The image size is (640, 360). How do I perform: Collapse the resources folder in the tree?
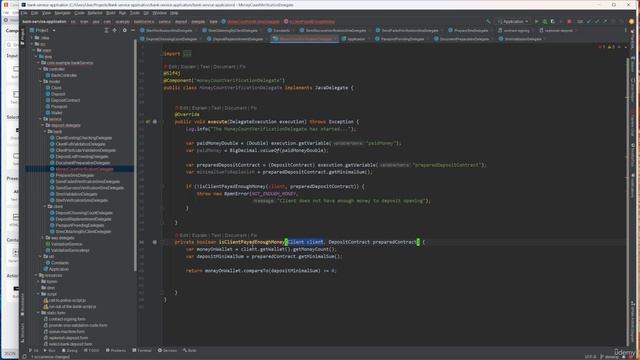click(x=36, y=275)
